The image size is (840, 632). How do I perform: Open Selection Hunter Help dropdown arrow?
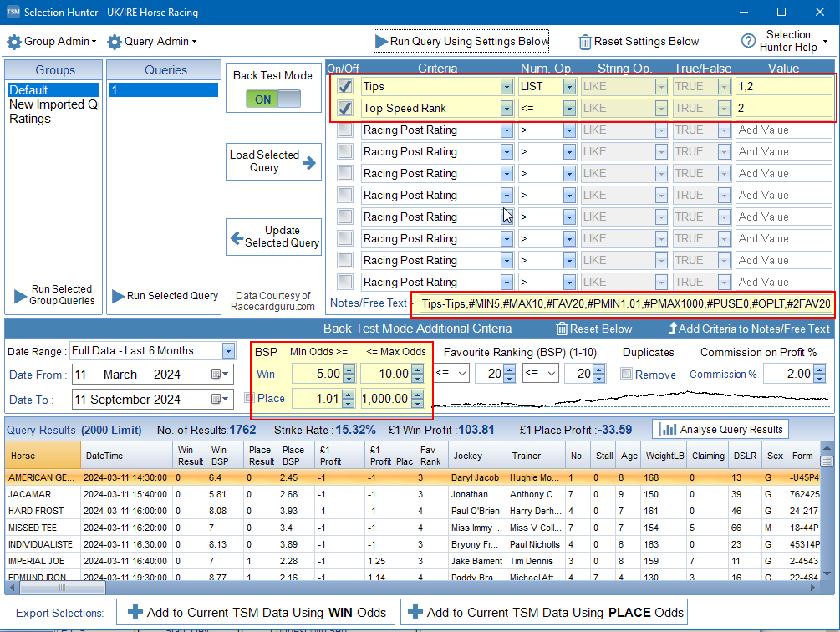tap(826, 41)
